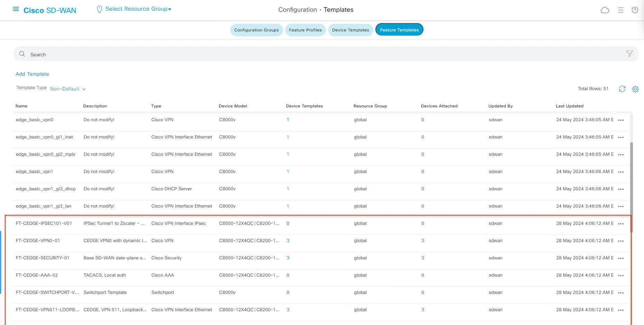Click the vertical table scrollbar
This screenshot has width=644, height=325.
coord(632,187)
